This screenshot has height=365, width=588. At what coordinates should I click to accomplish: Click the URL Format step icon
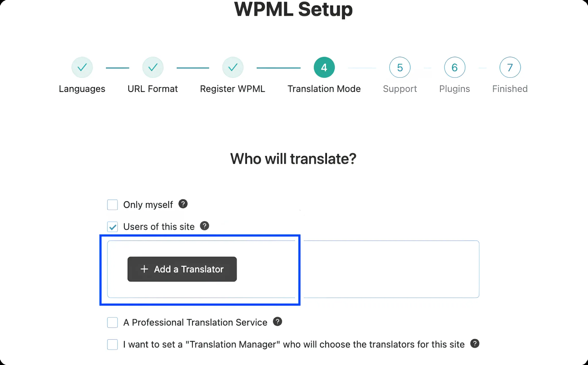(x=153, y=67)
